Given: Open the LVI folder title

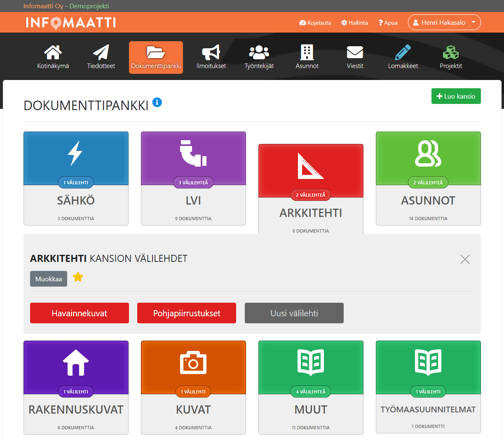Looking at the screenshot, I should pos(193,200).
